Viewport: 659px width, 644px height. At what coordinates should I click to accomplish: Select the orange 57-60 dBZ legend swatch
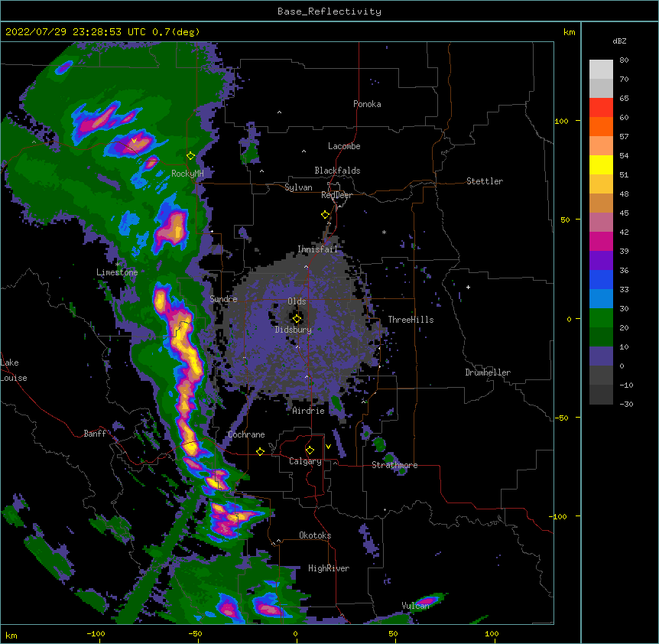tap(601, 126)
